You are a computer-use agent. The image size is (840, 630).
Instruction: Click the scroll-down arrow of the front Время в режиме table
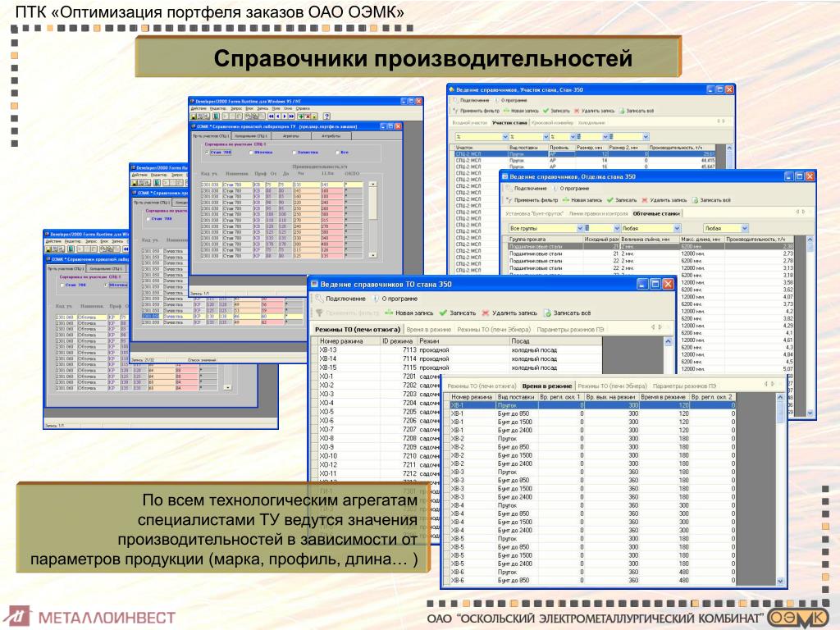tap(780, 582)
